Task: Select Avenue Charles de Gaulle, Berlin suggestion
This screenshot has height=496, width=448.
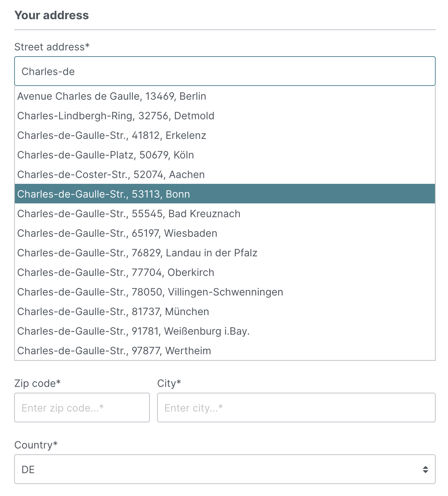Action: pyautogui.click(x=112, y=96)
